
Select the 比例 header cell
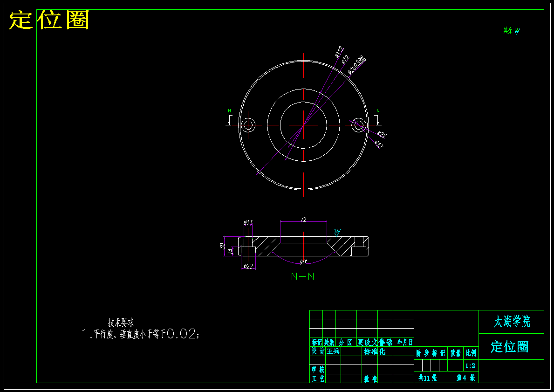coord(471,353)
